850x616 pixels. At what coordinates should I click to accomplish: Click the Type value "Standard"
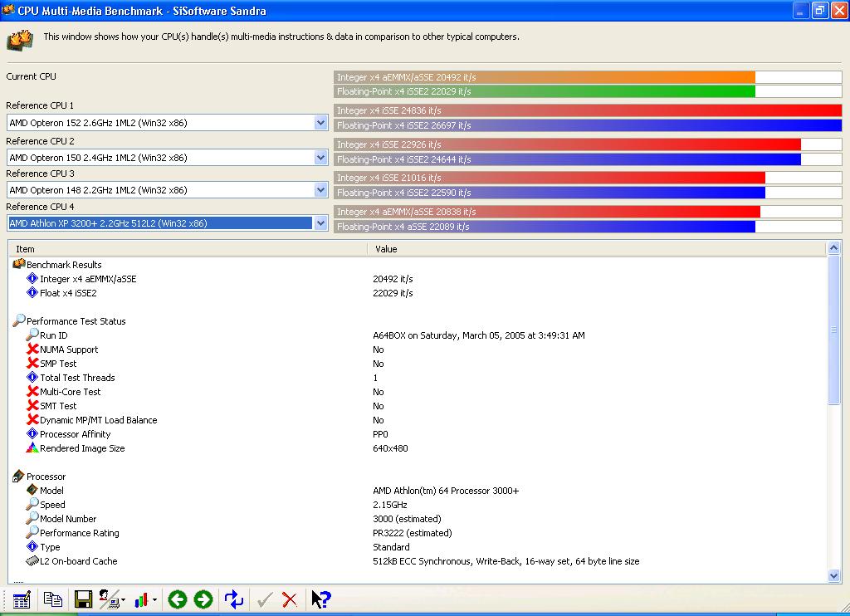click(392, 546)
